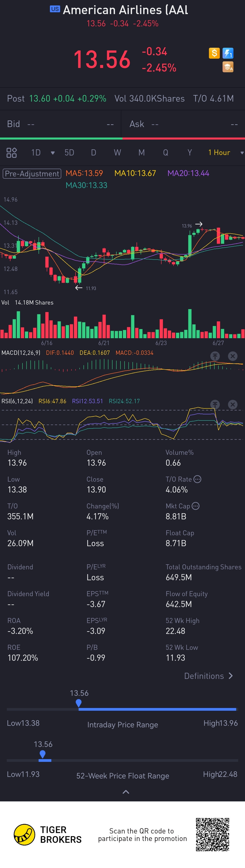Tap the green-red bid/ask ratio bar
This screenshot has height=868, width=245.
[122, 138]
